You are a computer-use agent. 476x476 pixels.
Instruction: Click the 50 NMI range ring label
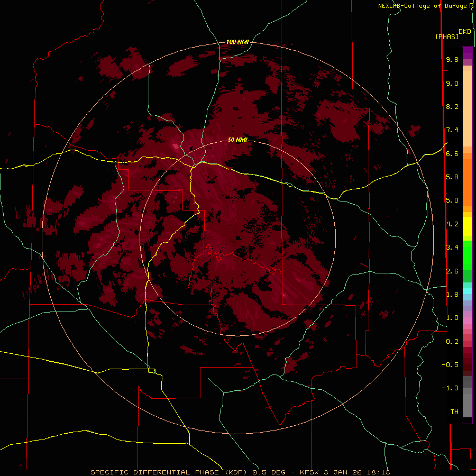click(237, 140)
